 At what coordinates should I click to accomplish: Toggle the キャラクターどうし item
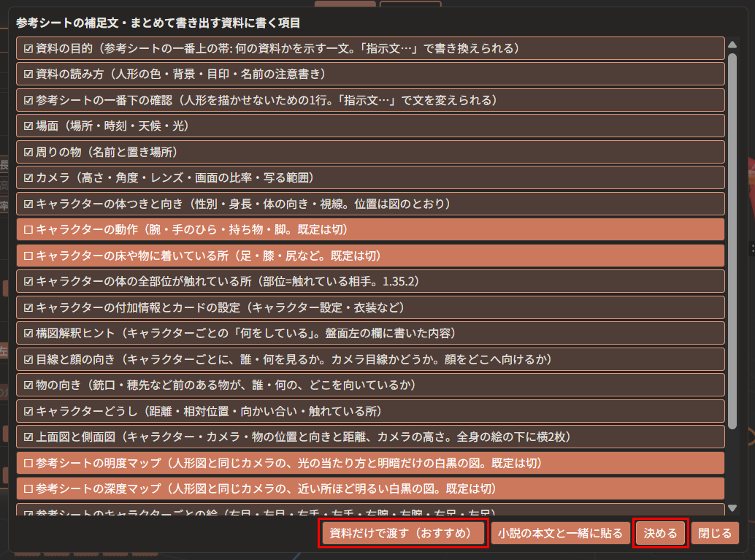coord(370,411)
